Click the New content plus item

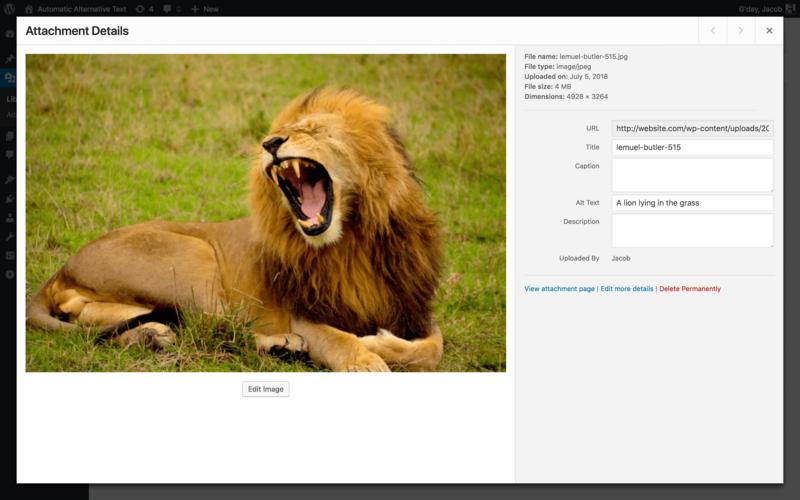pos(205,8)
